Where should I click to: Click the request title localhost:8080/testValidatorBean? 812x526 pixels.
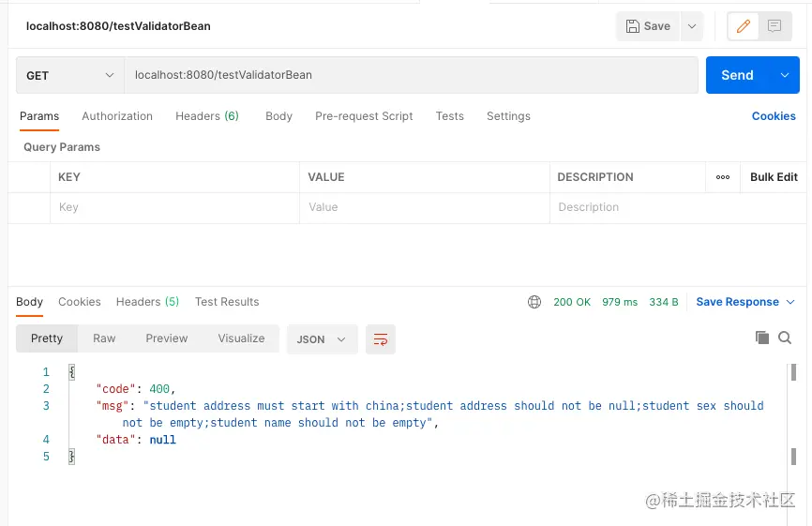pyautogui.click(x=118, y=26)
